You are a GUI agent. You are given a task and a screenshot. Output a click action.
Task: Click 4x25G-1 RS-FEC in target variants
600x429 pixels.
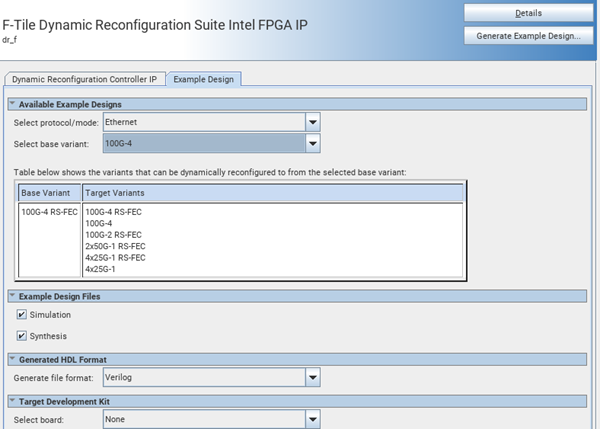115,258
